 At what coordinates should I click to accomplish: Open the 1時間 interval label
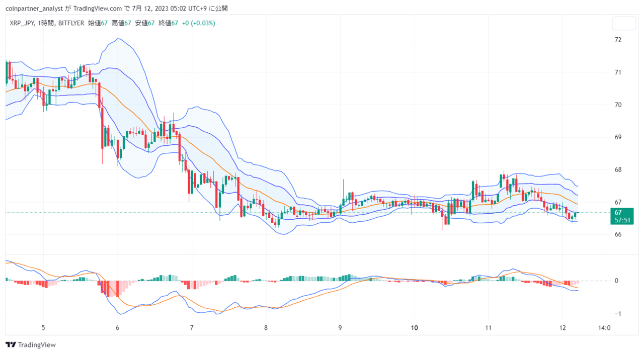46,23
